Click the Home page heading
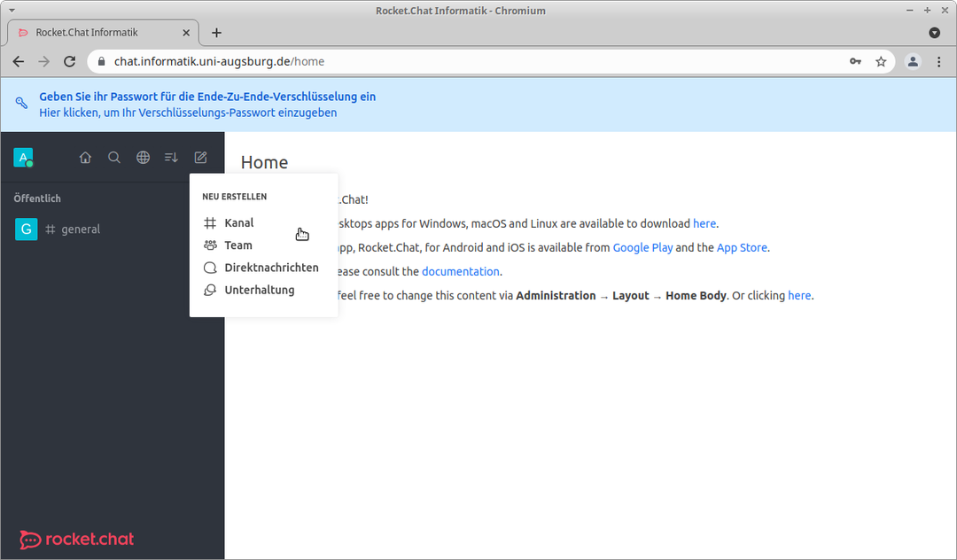This screenshot has width=957, height=560. [x=264, y=162]
